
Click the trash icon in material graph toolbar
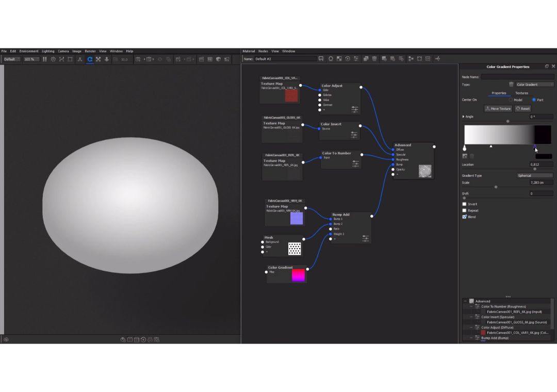pyautogui.click(x=374, y=59)
